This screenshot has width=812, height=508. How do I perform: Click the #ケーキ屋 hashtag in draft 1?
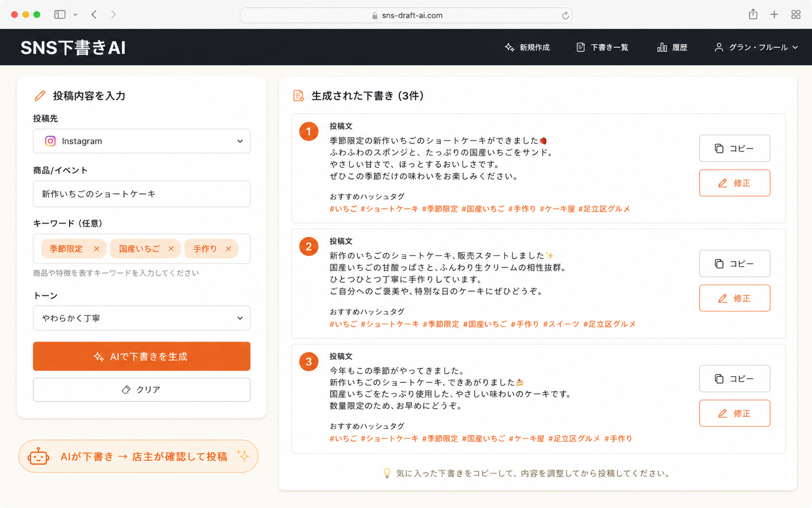[x=557, y=209]
